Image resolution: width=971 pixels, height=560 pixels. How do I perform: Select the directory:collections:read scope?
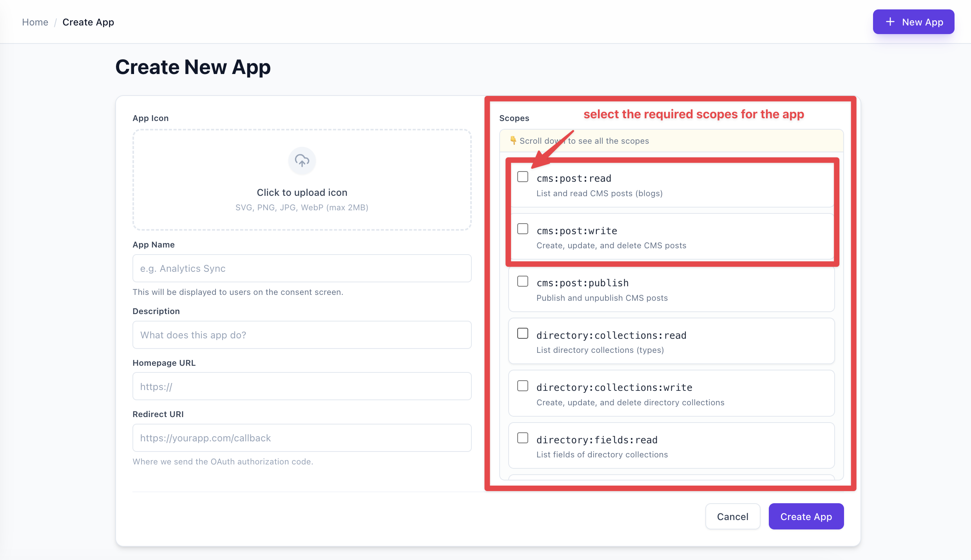[x=522, y=334]
